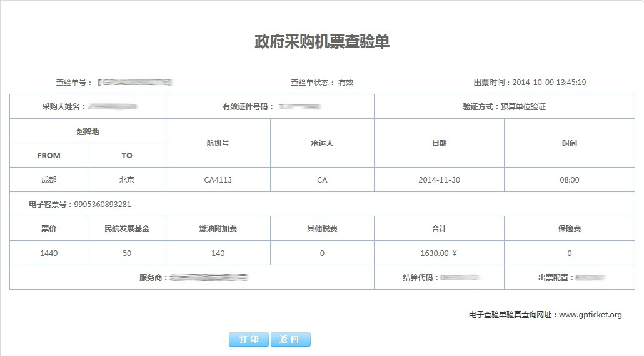
Task: Click the 查验单状态 有效 status text
Action: coord(346,83)
